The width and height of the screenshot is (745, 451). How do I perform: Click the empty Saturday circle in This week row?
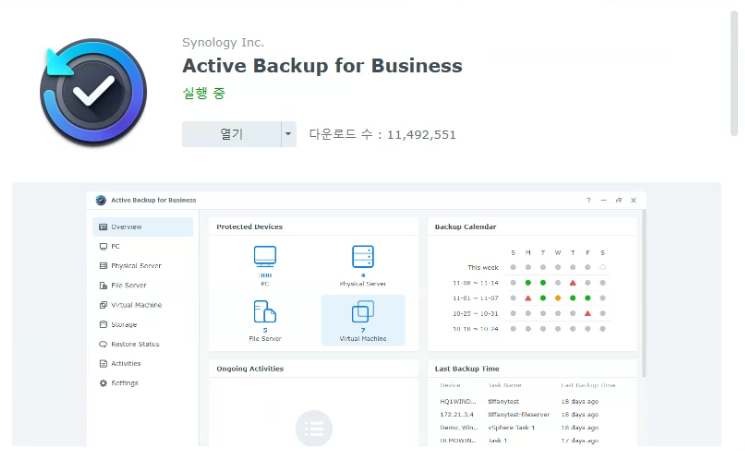[x=602, y=267]
